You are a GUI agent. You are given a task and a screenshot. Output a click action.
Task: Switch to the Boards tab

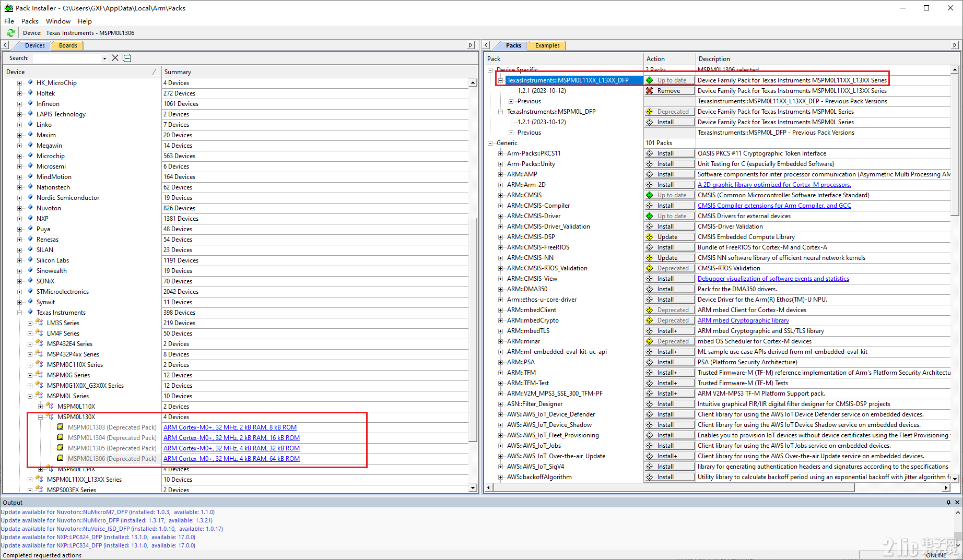(68, 45)
